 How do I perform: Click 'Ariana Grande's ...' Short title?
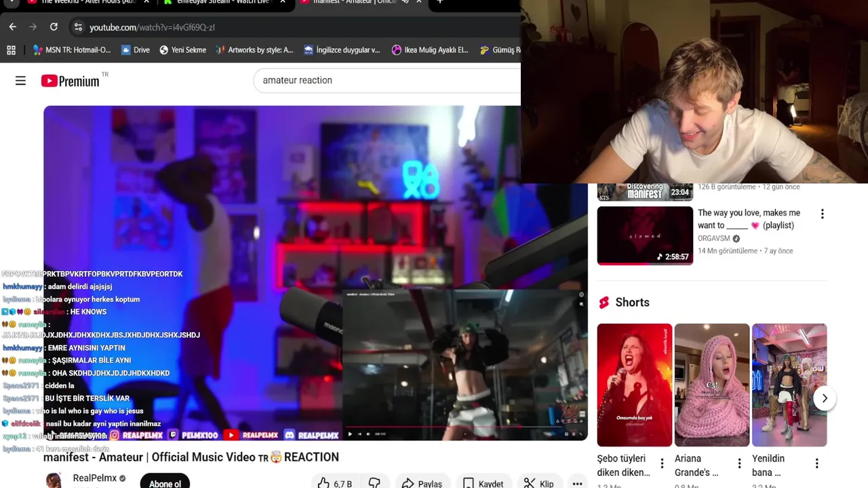[696, 466]
